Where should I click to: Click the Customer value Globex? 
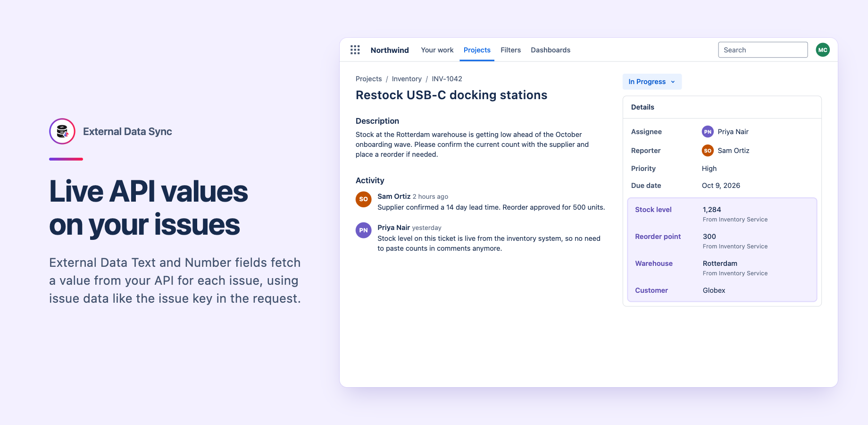pos(714,290)
